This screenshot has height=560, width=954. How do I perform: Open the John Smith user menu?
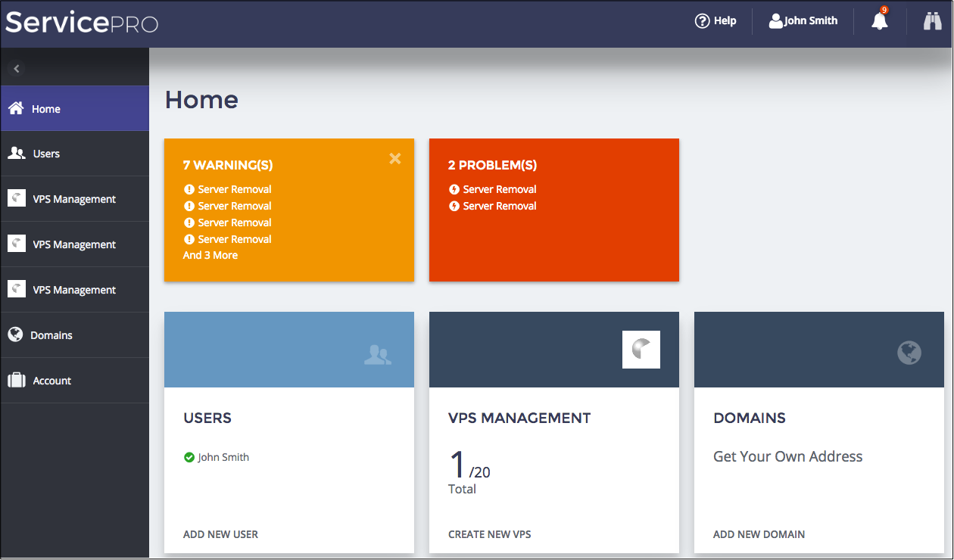point(803,21)
